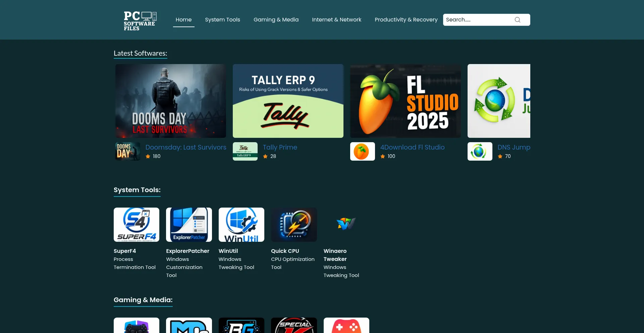Click the Gaming & Media section heading
This screenshot has height=333, width=644.
coord(143,300)
